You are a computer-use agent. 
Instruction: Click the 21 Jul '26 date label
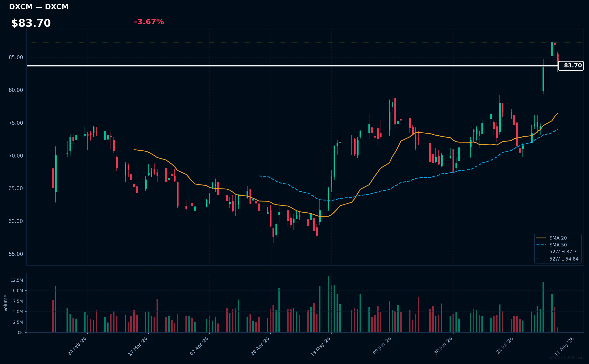505,346
